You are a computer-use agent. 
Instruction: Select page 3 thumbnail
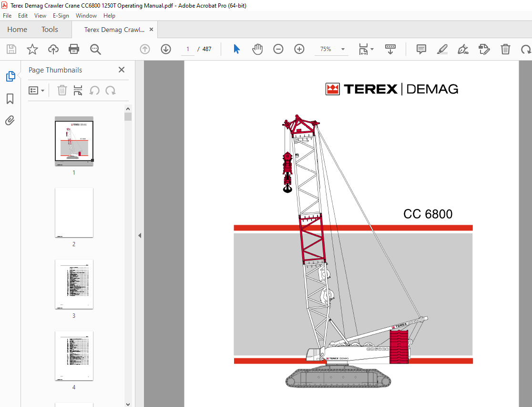tap(74, 284)
